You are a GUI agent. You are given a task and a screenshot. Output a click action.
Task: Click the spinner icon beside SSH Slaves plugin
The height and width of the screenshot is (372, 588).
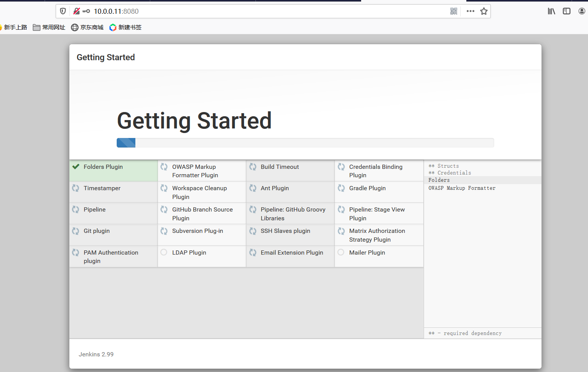click(x=253, y=231)
